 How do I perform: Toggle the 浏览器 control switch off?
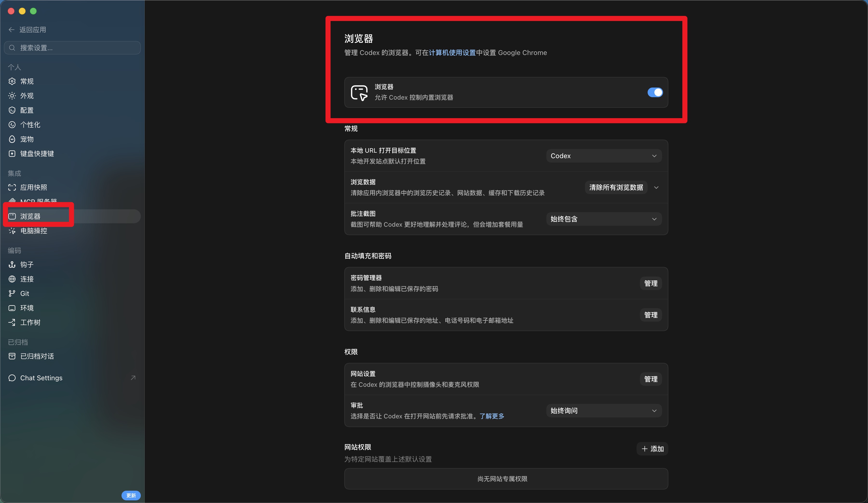pyautogui.click(x=655, y=92)
